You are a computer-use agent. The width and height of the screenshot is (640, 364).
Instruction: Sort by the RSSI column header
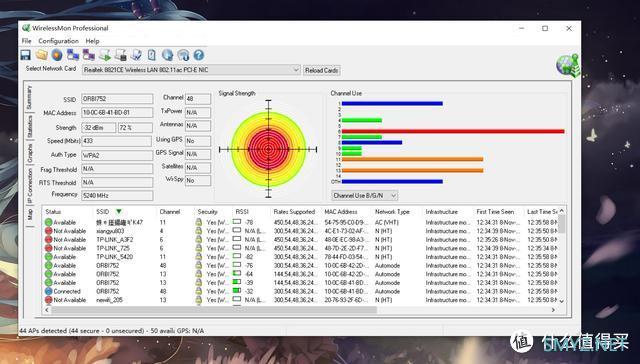click(x=242, y=212)
